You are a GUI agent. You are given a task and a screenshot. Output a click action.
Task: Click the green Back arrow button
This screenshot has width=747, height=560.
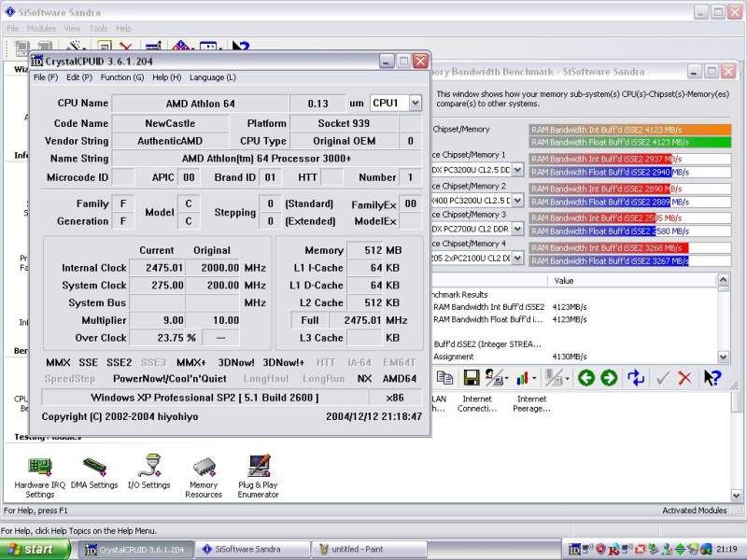[585, 377]
